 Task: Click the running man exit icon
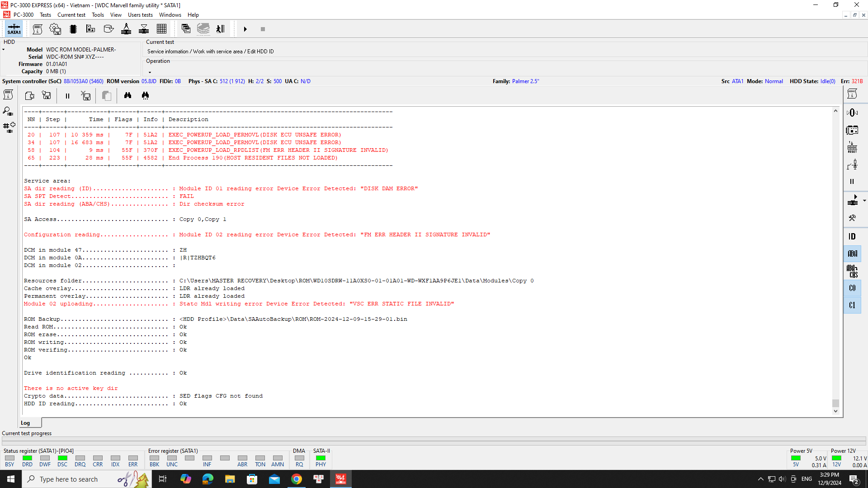[221, 29]
